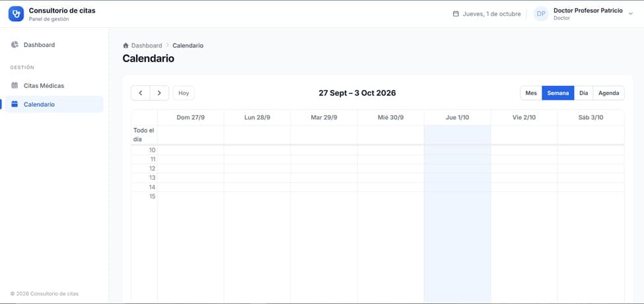Click the 12 hour label

153,169
